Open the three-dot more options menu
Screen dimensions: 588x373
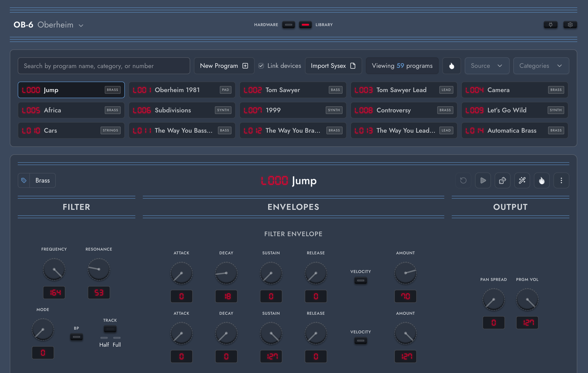click(x=561, y=180)
